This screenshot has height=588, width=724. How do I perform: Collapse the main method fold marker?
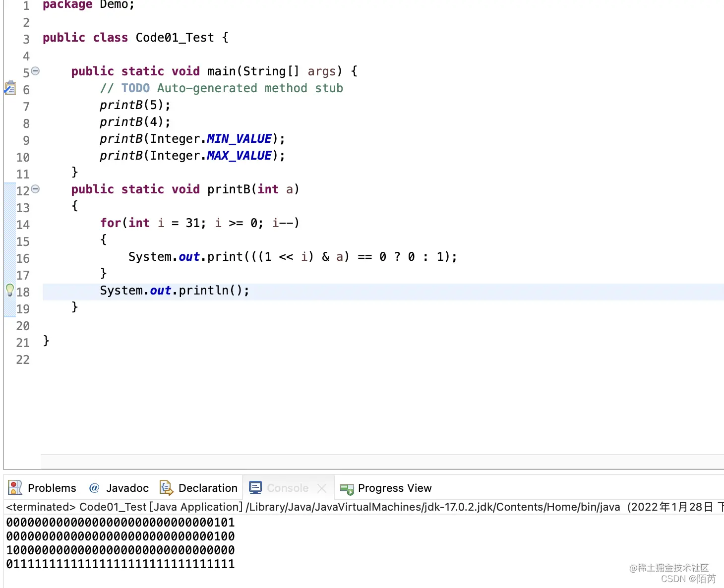tap(35, 71)
